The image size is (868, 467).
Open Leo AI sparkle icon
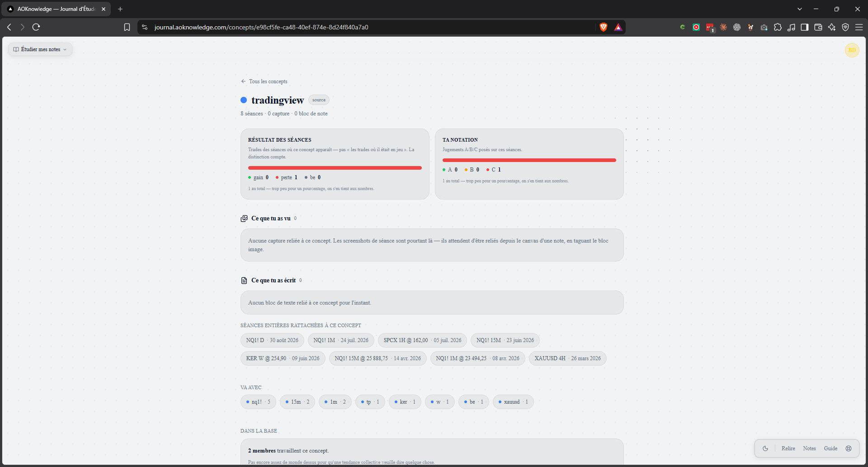pyautogui.click(x=832, y=27)
